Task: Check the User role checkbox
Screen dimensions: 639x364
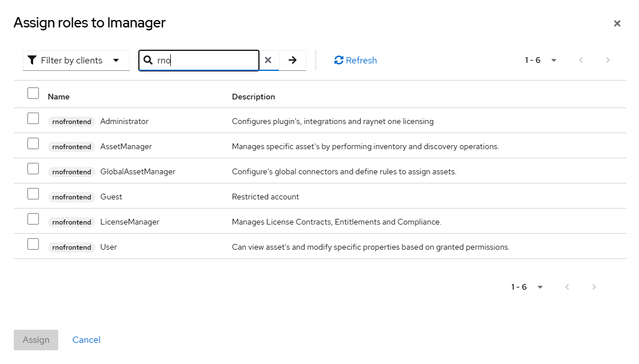Action: [x=33, y=244]
